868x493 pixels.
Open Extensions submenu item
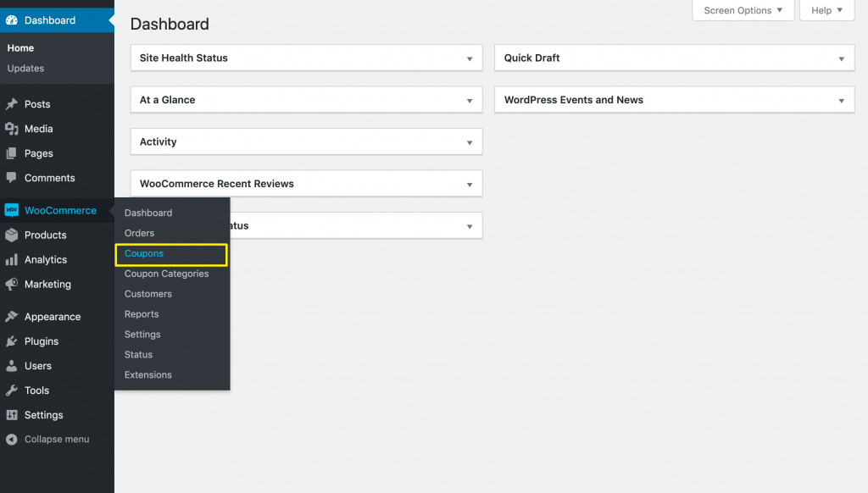coord(148,374)
